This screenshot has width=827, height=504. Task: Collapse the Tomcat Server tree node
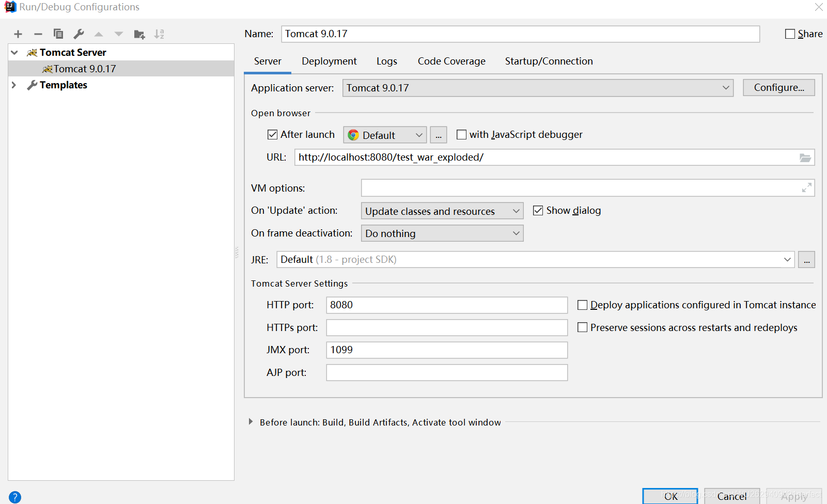pos(14,53)
